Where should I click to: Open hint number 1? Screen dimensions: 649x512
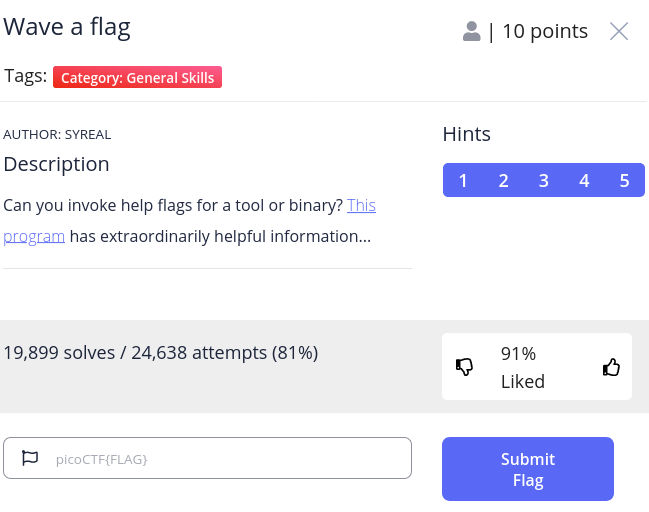click(x=463, y=180)
